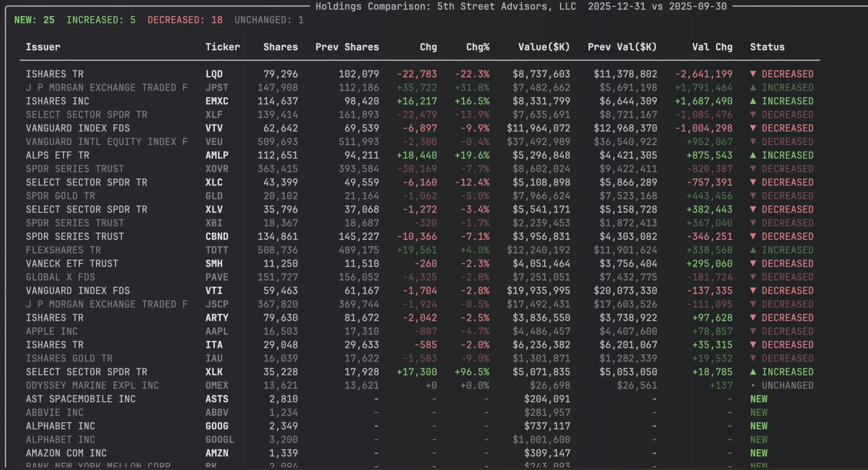Screen dimensions: 868x470
Task: Click the DECREASED: 18 summary label
Action: pos(185,20)
